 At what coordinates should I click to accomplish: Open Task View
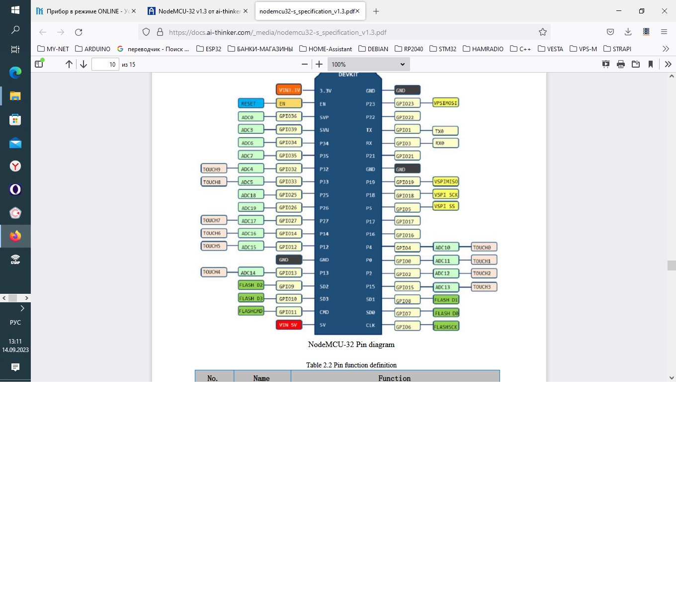coord(15,49)
